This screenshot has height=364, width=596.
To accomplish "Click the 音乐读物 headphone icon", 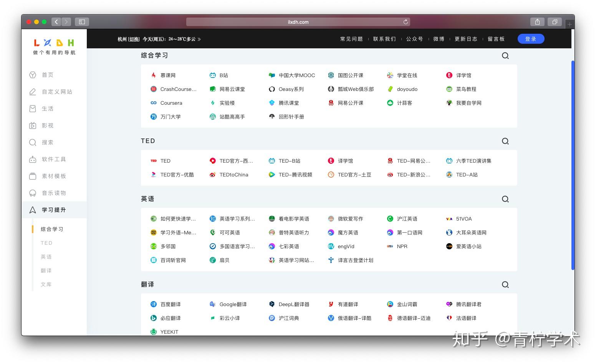I will pos(33,193).
